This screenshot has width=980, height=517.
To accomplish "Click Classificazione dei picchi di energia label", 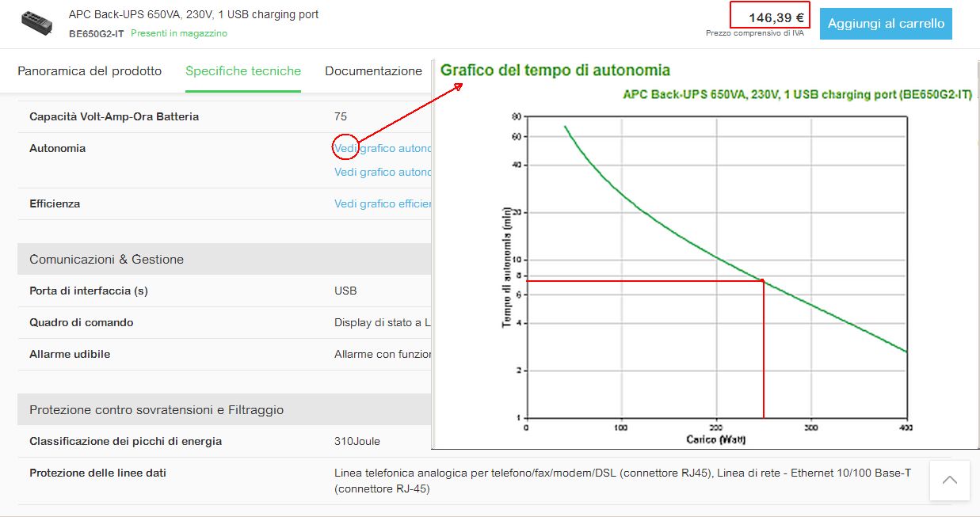I will pos(125,441).
